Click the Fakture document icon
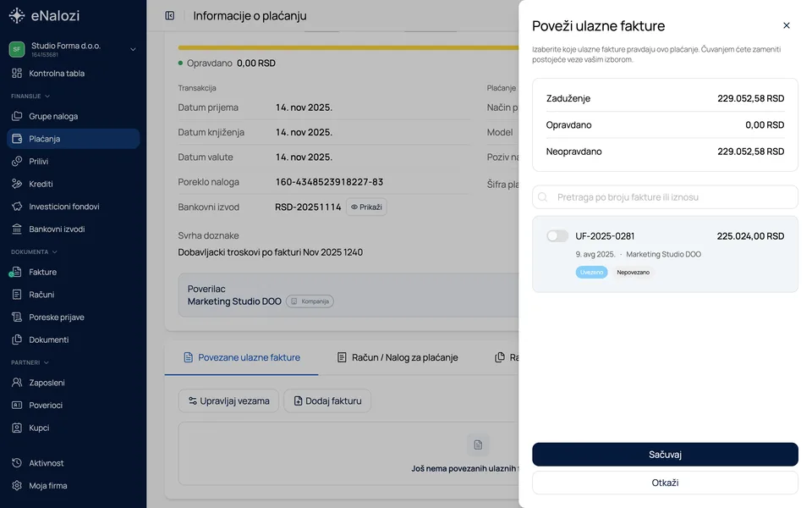Screen dimensions: 812x508 coord(17,272)
